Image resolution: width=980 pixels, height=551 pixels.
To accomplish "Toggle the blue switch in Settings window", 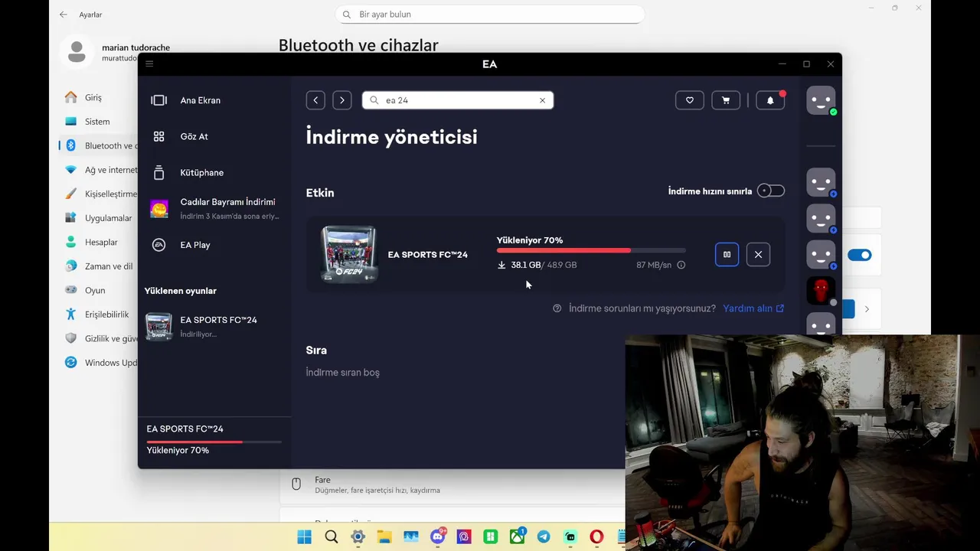I will coord(859,255).
